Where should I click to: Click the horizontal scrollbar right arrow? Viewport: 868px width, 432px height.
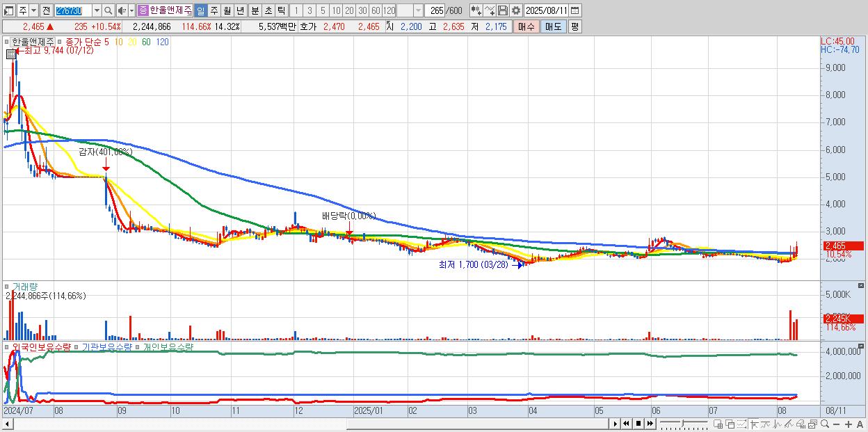pyautogui.click(x=616, y=424)
